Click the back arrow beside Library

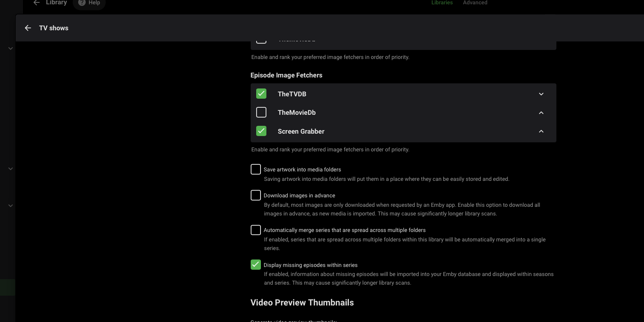click(x=37, y=3)
